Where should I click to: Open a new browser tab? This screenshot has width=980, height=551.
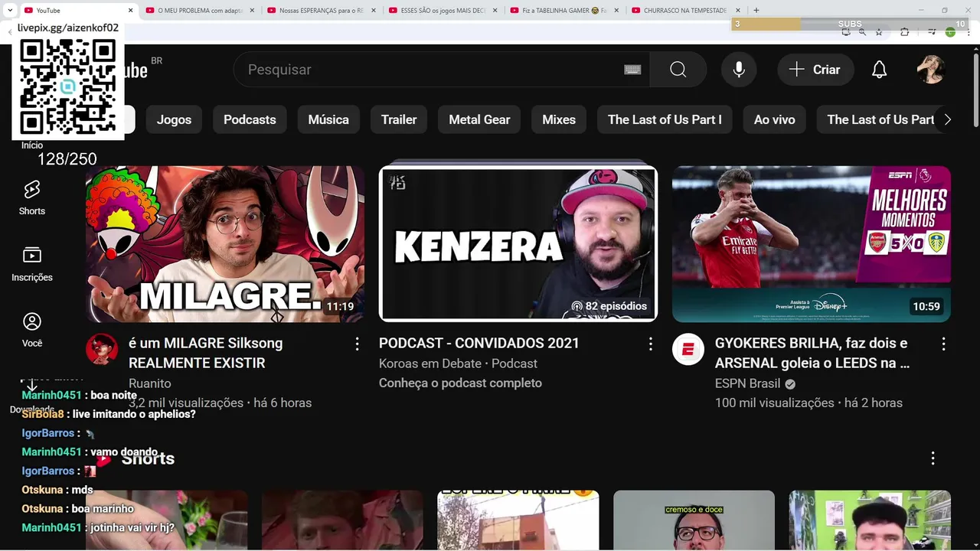[756, 11]
